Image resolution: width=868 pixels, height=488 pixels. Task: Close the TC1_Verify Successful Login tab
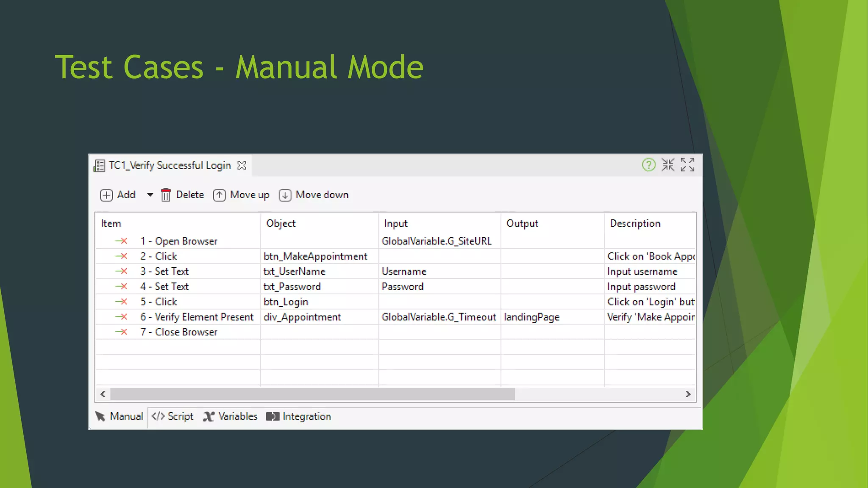pyautogui.click(x=242, y=166)
